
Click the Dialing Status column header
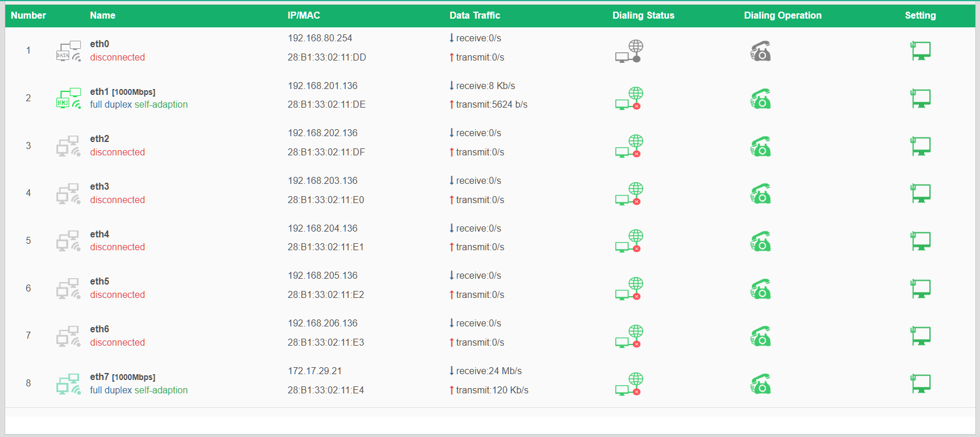pyautogui.click(x=643, y=16)
